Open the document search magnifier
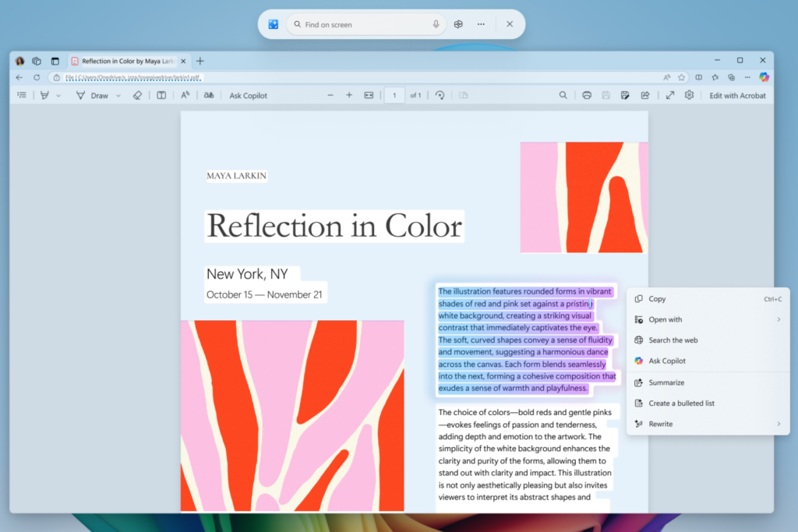This screenshot has width=798, height=532. [563, 94]
